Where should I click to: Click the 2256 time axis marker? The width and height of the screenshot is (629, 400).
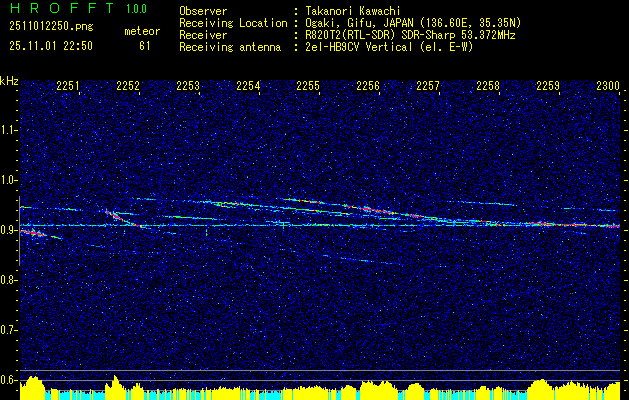(368, 85)
